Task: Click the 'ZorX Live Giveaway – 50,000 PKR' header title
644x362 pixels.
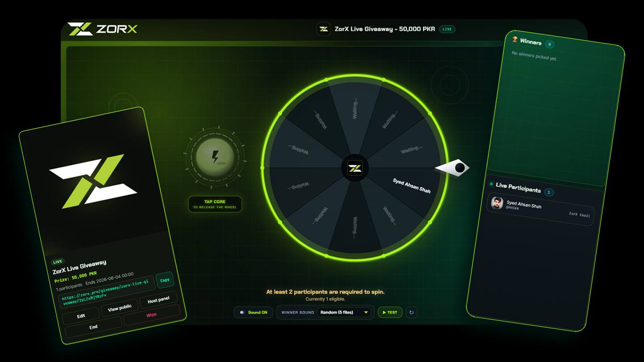Action: [385, 29]
